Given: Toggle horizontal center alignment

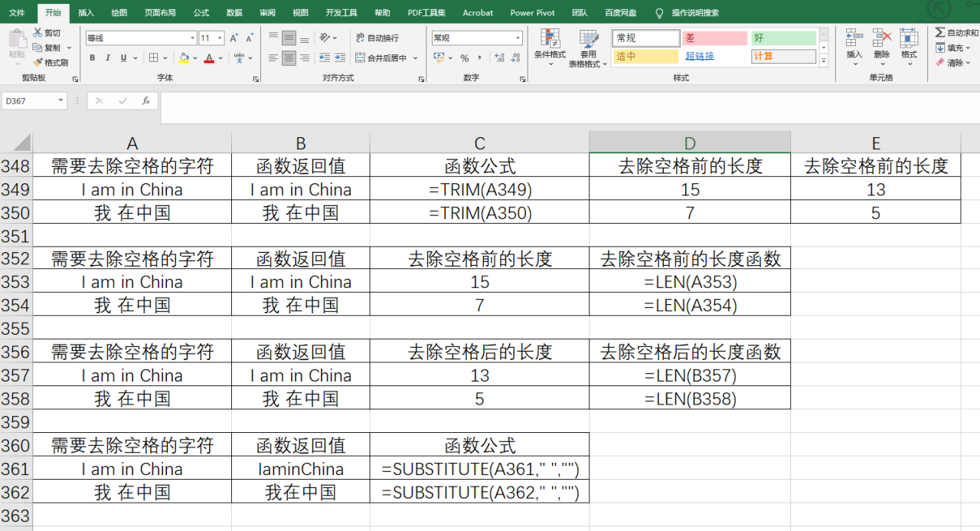Looking at the screenshot, I should pos(289,57).
